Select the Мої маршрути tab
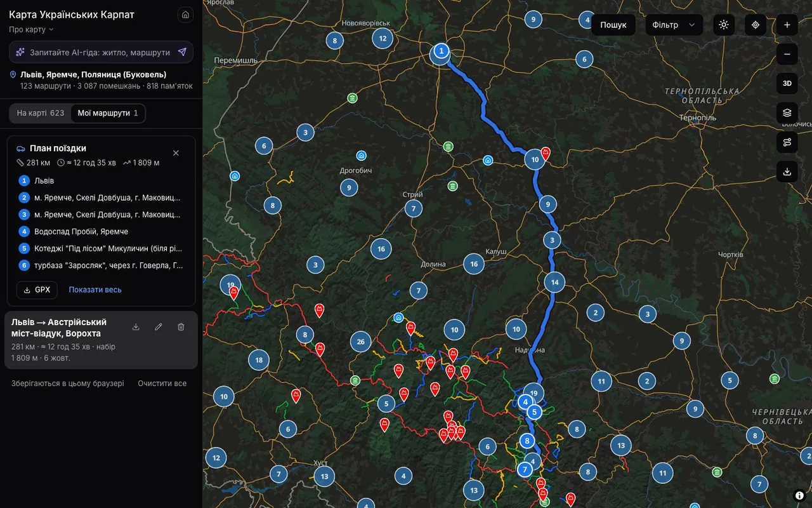The image size is (812, 508). 108,113
